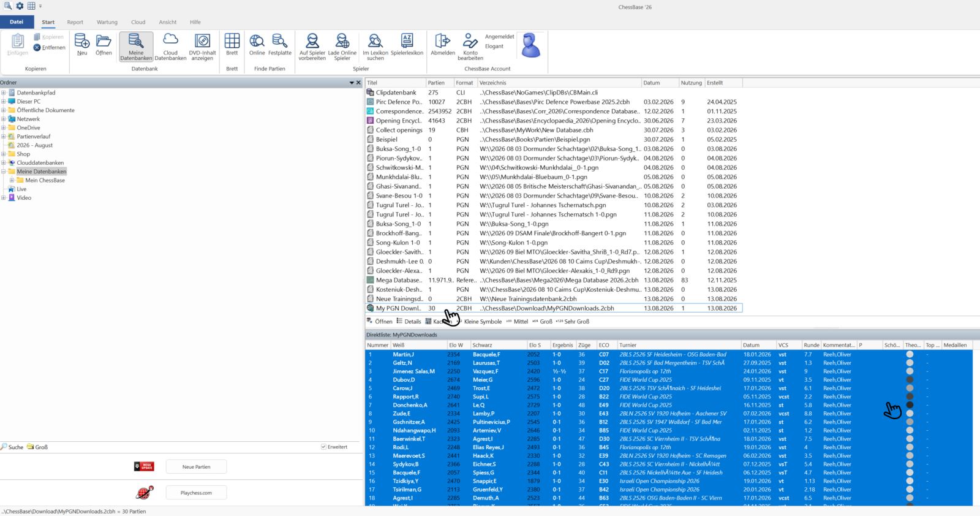980x516 pixels.
Task: Click the user avatar picture
Action: click(530, 46)
